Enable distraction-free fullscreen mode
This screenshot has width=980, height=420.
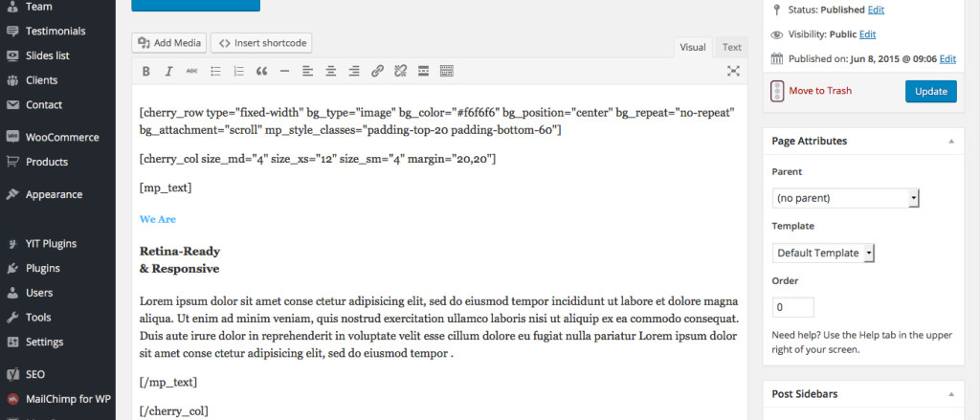[x=733, y=71]
